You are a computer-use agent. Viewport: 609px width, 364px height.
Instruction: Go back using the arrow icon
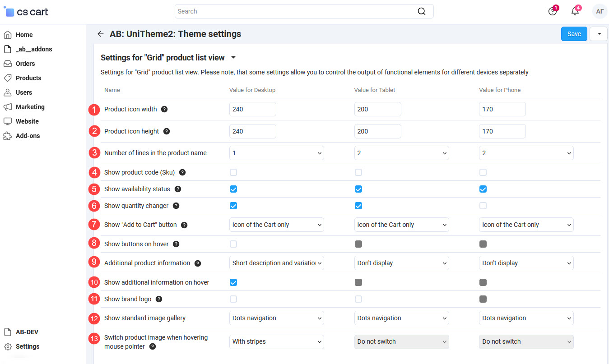coord(100,34)
